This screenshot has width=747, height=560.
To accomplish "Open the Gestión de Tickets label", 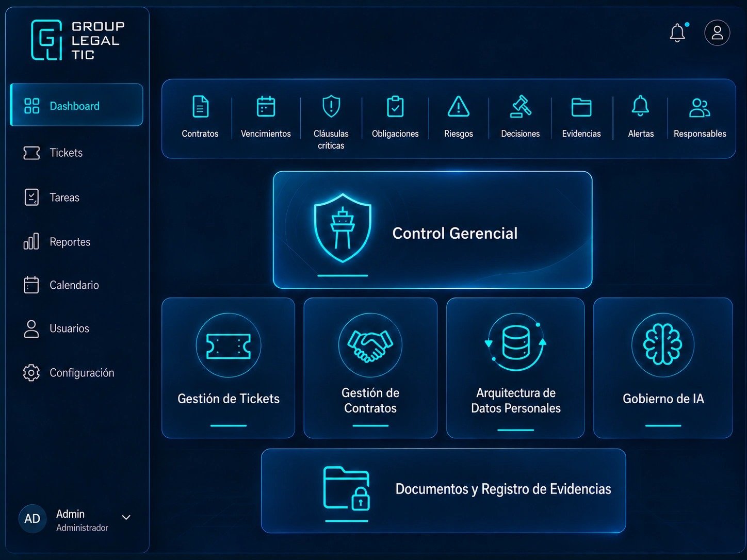I will pyautogui.click(x=229, y=399).
